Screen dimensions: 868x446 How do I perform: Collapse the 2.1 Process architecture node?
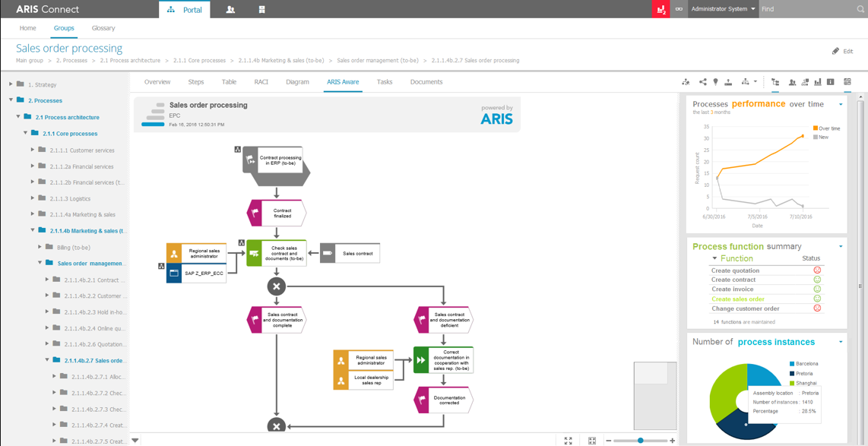(18, 117)
